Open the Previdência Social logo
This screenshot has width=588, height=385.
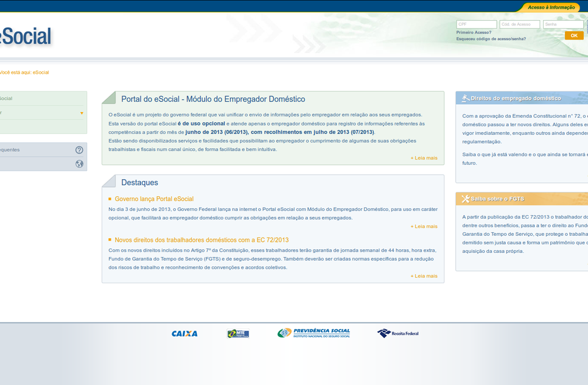tap(314, 333)
